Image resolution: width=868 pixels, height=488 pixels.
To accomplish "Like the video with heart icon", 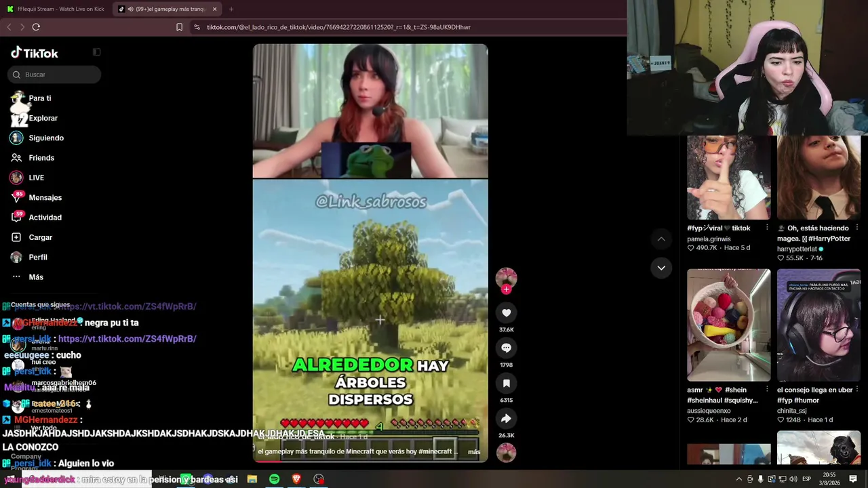I will [506, 312].
